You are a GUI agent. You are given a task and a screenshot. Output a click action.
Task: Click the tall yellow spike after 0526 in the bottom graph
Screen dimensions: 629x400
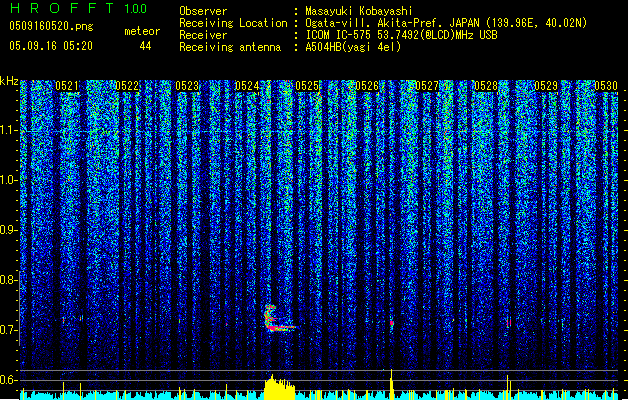(392, 384)
